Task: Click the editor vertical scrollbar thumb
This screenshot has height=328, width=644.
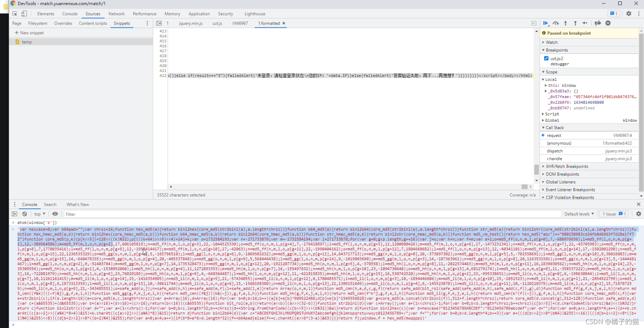Action: (x=536, y=169)
